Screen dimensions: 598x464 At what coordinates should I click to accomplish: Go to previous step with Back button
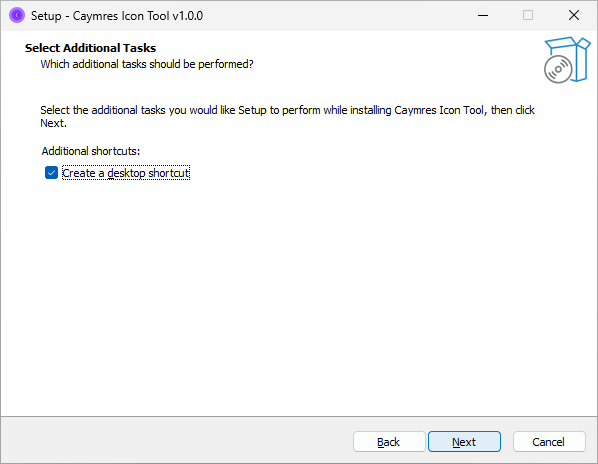click(x=389, y=442)
